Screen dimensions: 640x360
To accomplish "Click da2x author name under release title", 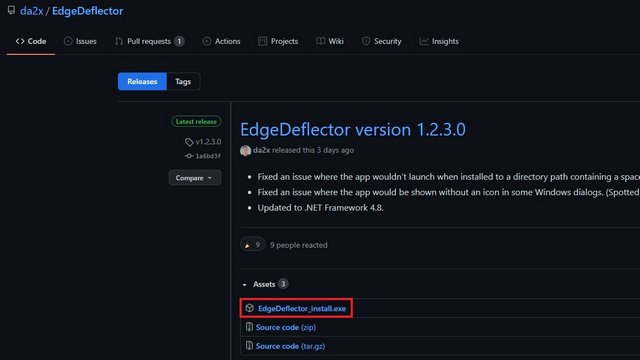I will pos(262,150).
